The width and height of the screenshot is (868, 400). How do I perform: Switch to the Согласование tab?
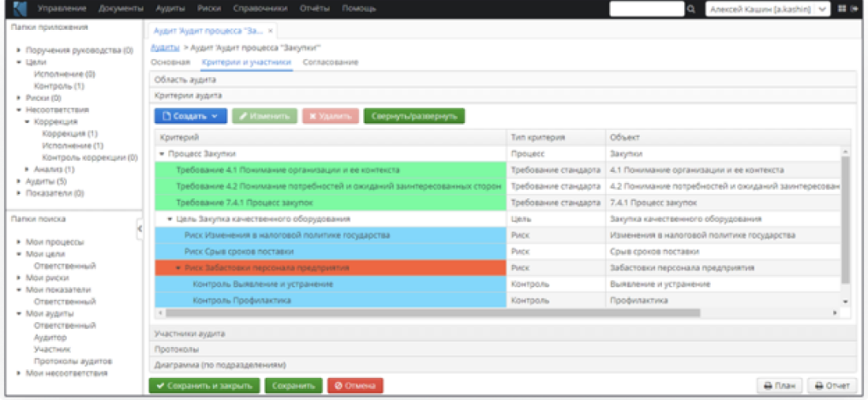coord(331,62)
